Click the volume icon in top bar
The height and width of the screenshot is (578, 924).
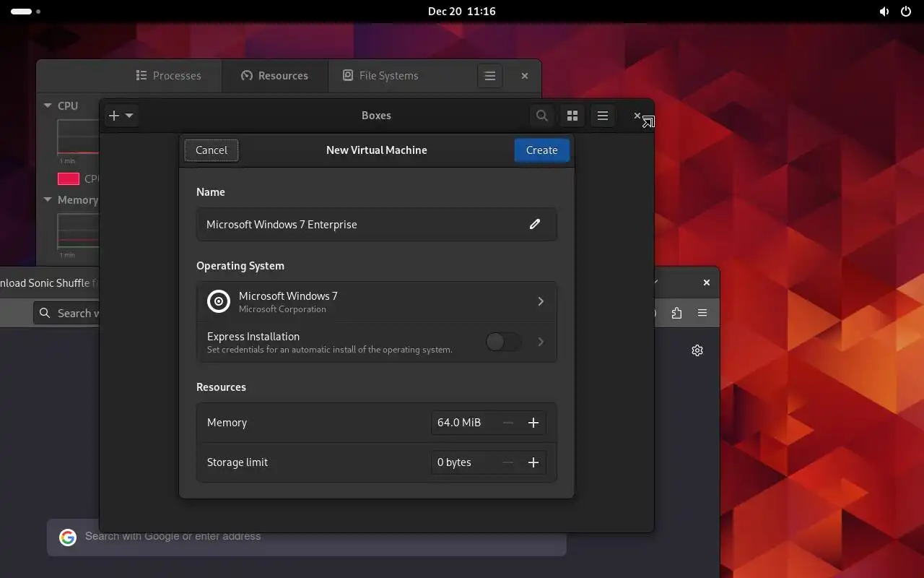point(884,12)
